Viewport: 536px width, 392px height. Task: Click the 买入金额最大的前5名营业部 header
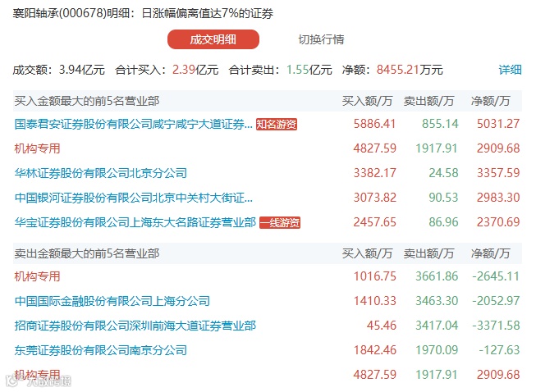pos(87,101)
